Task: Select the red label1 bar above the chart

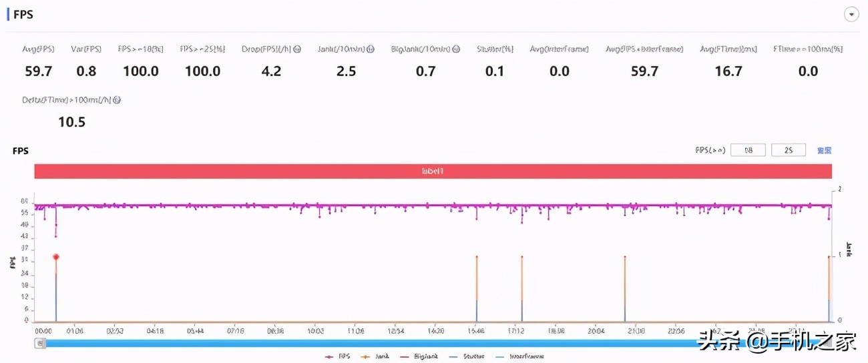Action: (x=433, y=171)
